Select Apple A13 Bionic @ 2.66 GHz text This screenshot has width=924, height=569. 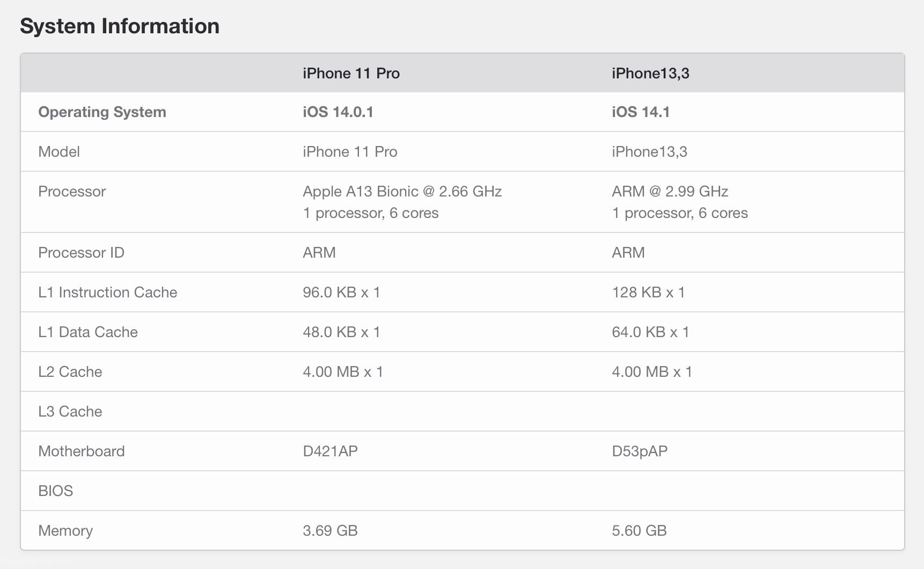click(402, 192)
